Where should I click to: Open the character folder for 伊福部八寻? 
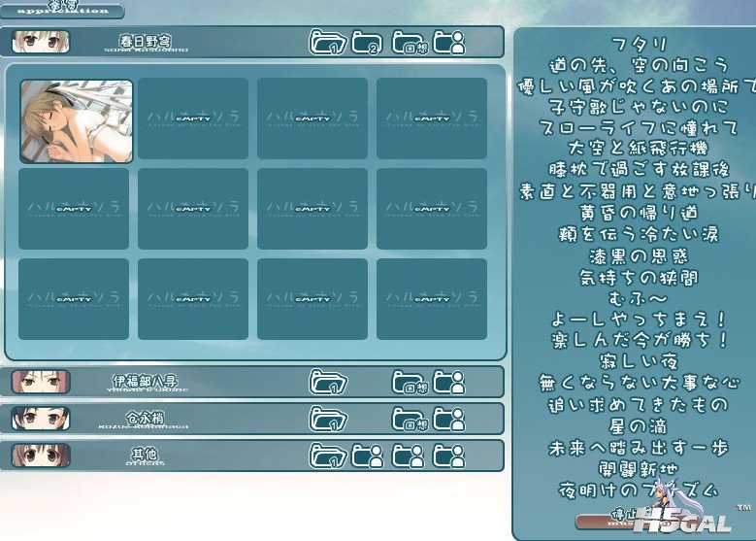click(449, 383)
